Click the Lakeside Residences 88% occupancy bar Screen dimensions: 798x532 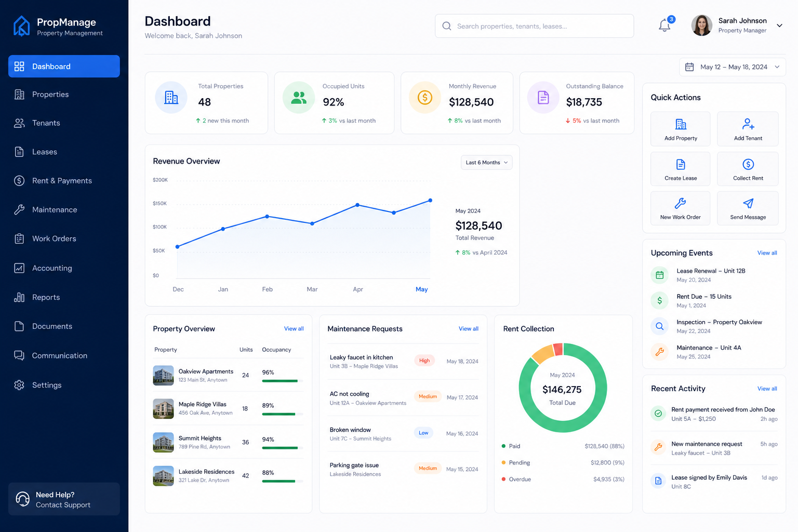(283, 481)
